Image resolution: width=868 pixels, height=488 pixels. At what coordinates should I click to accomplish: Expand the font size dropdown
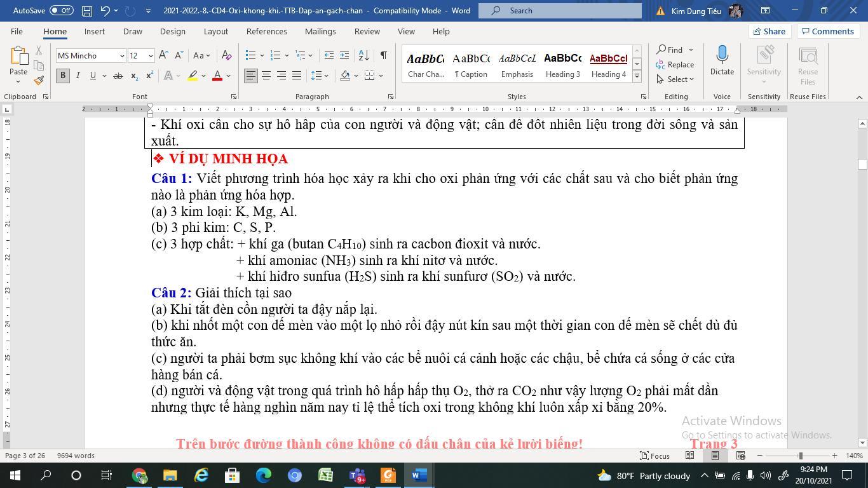coord(151,56)
